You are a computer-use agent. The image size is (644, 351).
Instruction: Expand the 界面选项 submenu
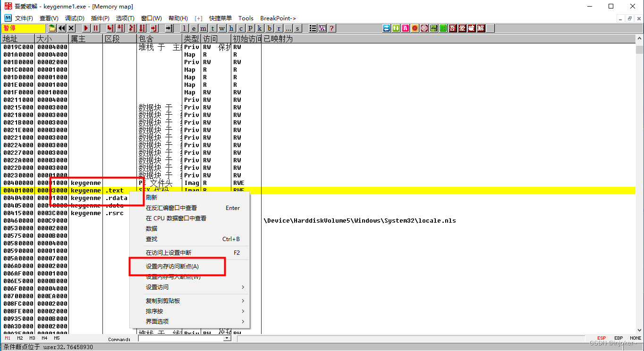(190, 322)
